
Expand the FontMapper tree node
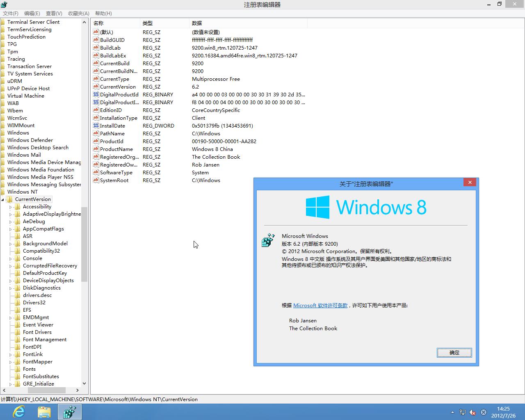[x=11, y=362]
